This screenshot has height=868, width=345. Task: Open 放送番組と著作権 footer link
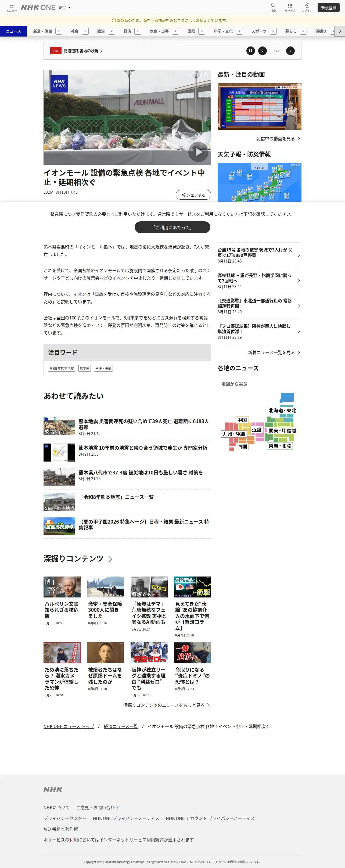click(61, 829)
